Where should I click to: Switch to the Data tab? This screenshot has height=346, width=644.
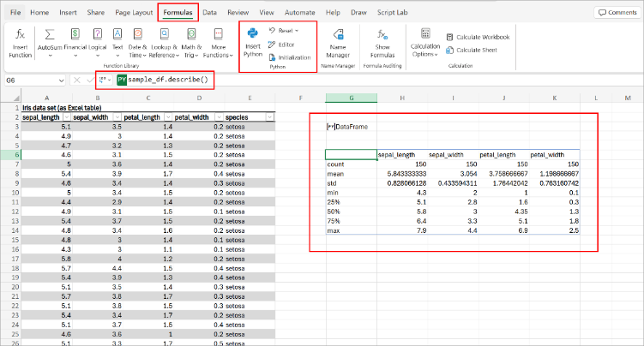point(209,12)
